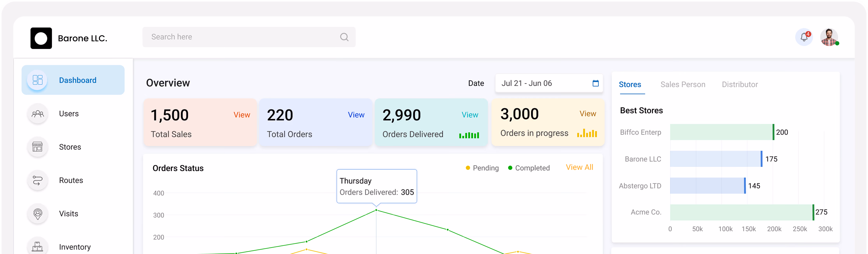868x254 pixels.
Task: Click View on Orders Delivered card
Action: (x=470, y=115)
